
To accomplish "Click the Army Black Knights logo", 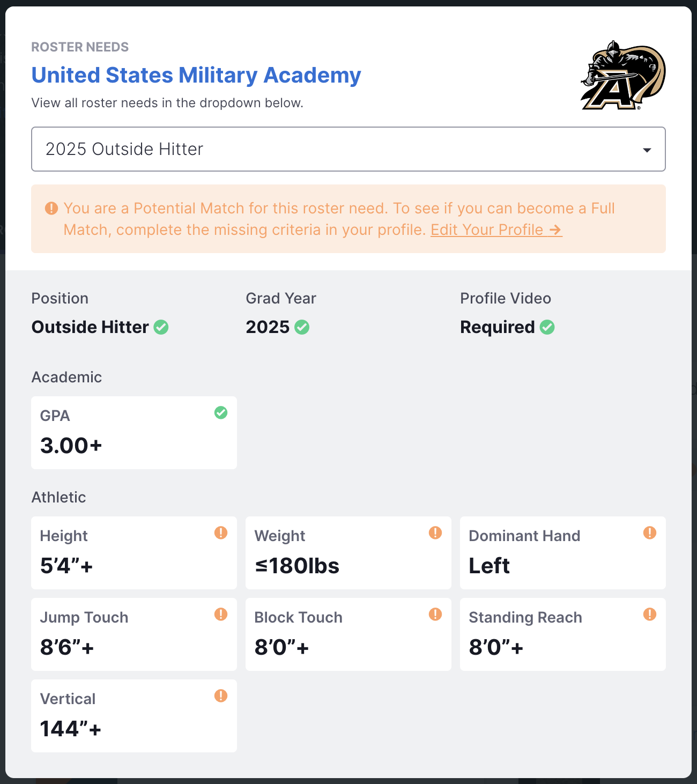I will point(623,76).
